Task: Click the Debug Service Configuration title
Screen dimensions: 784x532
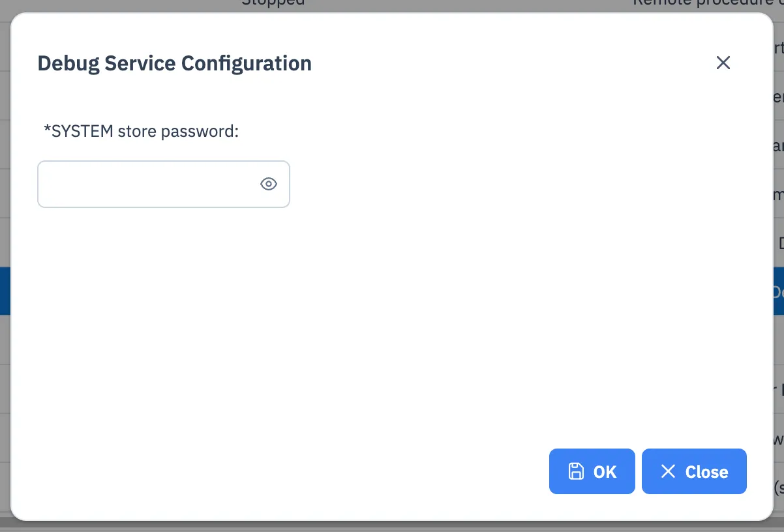Action: 175,63
